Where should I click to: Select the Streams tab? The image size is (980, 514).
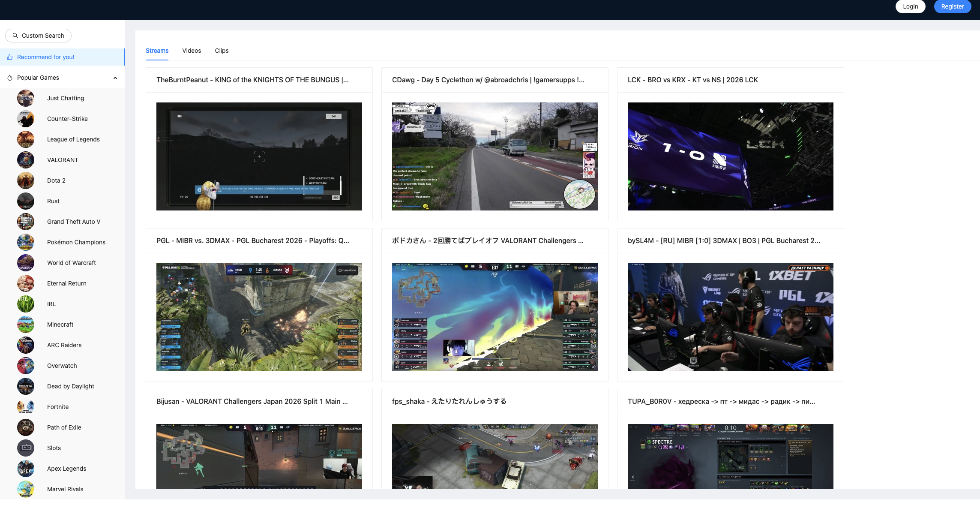157,51
